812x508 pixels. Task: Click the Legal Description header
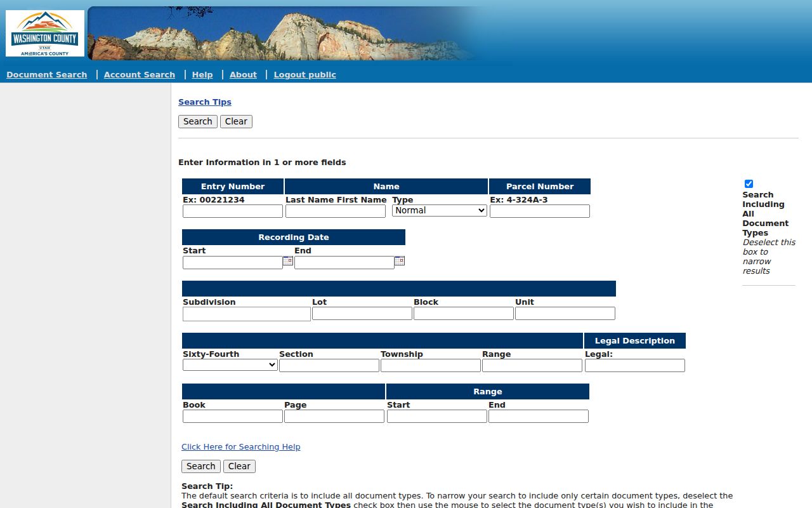635,340
